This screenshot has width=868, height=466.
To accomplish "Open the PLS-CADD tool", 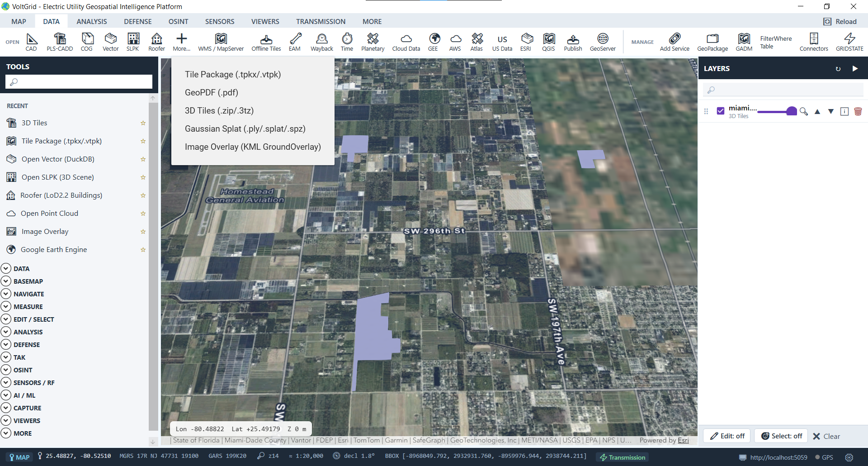I will tap(60, 42).
